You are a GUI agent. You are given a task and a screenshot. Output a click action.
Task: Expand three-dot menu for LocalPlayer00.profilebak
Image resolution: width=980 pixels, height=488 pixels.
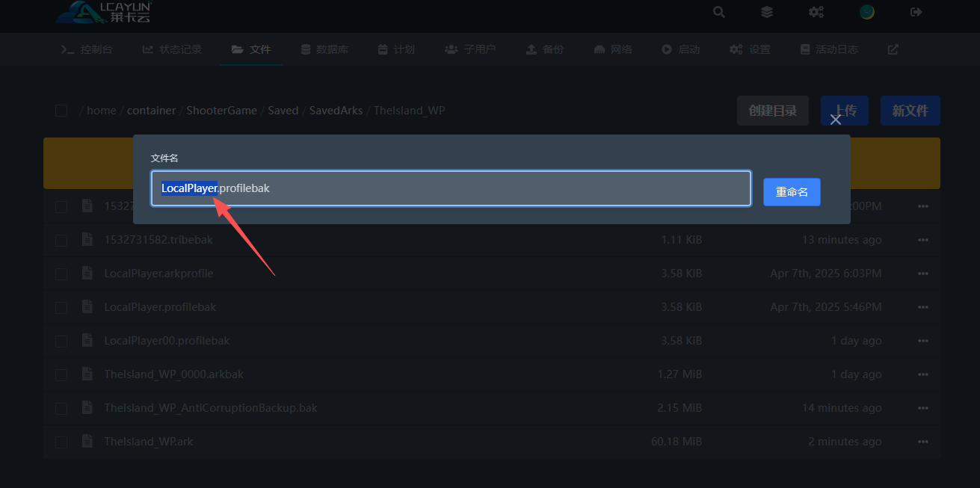tap(923, 341)
